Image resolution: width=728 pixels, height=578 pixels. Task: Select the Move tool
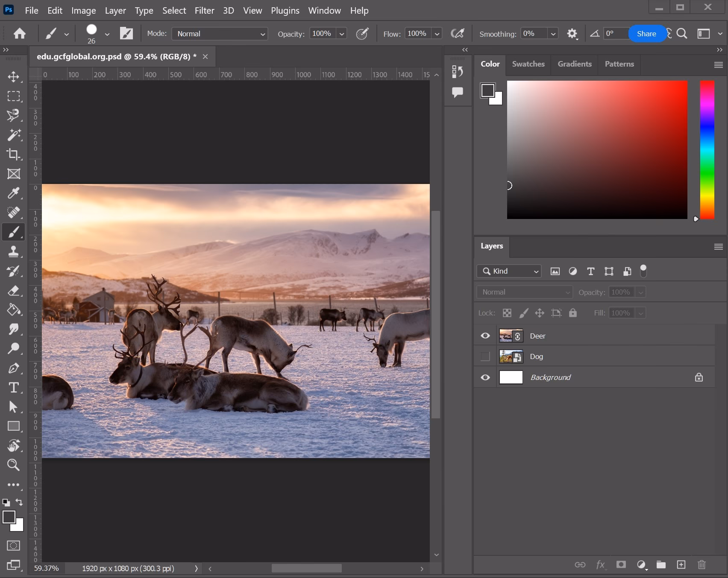tap(14, 77)
